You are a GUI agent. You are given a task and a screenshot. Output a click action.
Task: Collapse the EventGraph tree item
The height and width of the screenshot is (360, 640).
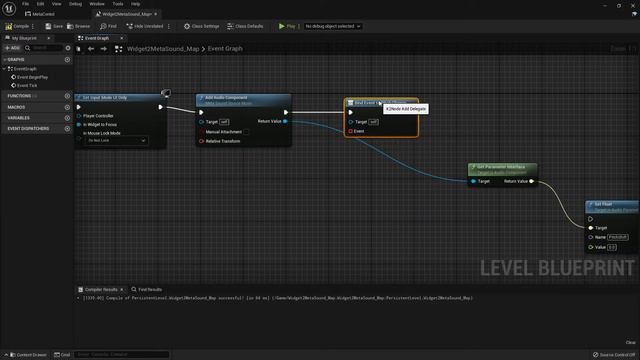click(x=4, y=69)
